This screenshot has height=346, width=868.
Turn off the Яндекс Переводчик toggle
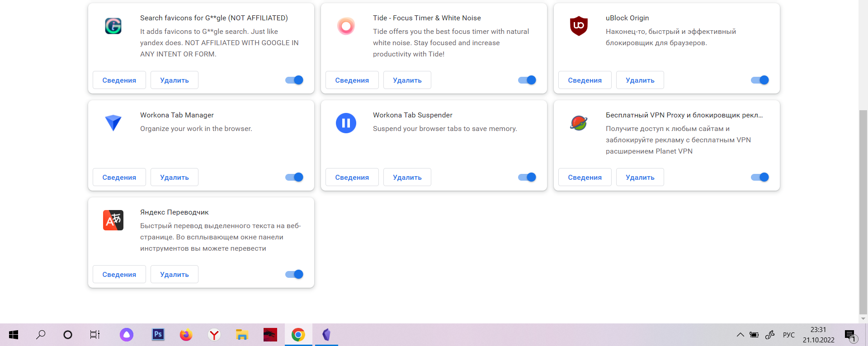[294, 274]
